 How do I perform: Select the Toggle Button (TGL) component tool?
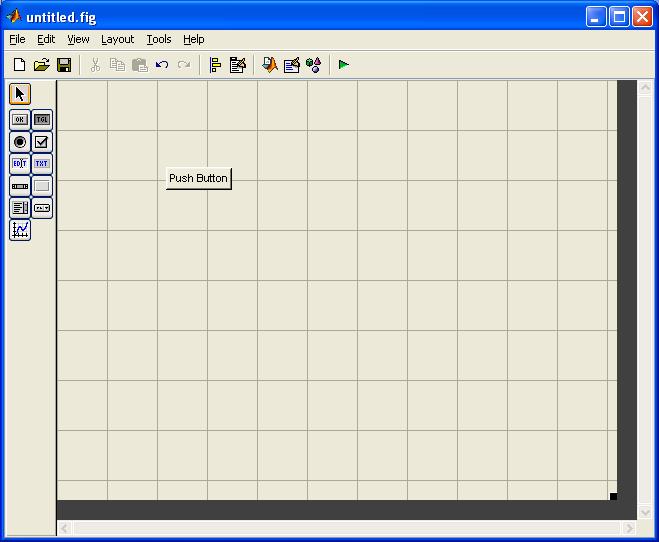tap(42, 120)
